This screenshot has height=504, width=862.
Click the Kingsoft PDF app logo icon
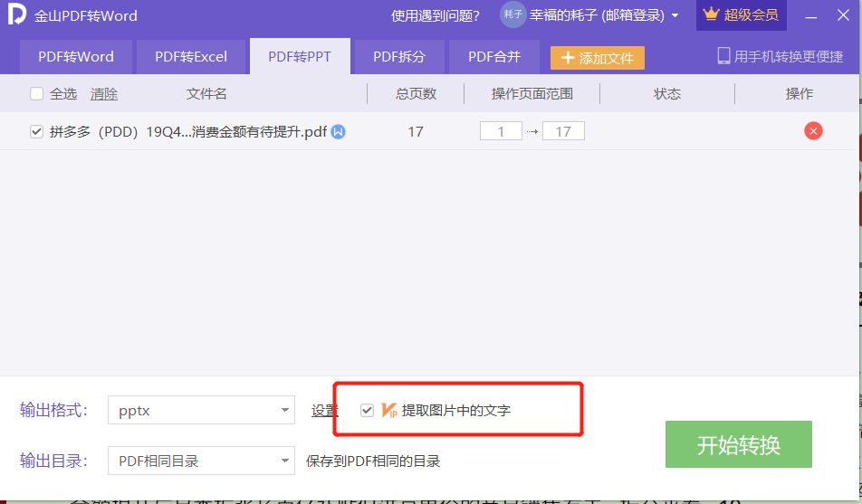pyautogui.click(x=17, y=14)
